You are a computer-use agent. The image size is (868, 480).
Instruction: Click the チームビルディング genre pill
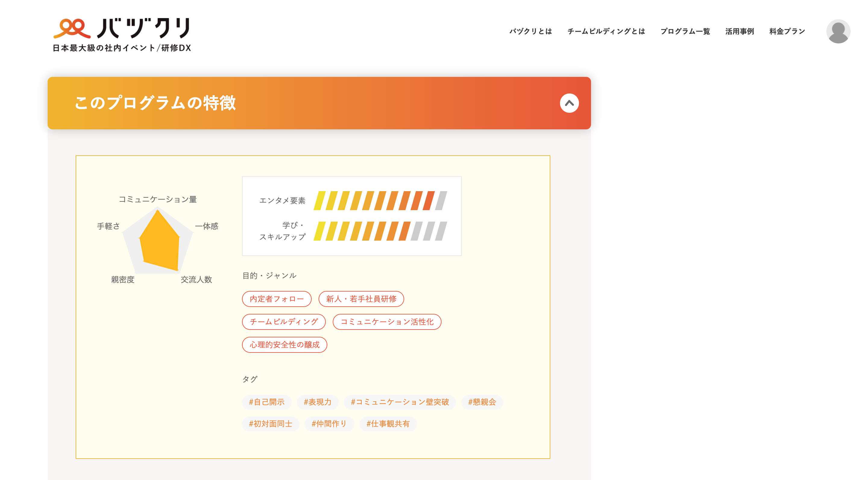pyautogui.click(x=284, y=322)
